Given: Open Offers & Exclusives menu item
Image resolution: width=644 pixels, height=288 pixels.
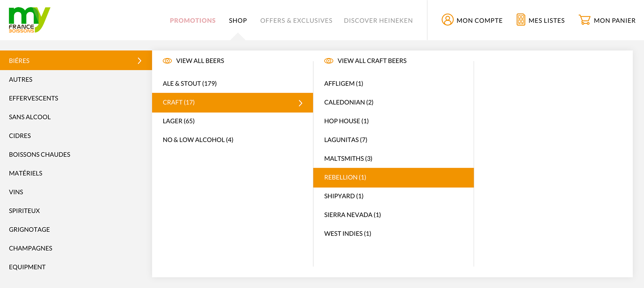Looking at the screenshot, I should pyautogui.click(x=296, y=20).
